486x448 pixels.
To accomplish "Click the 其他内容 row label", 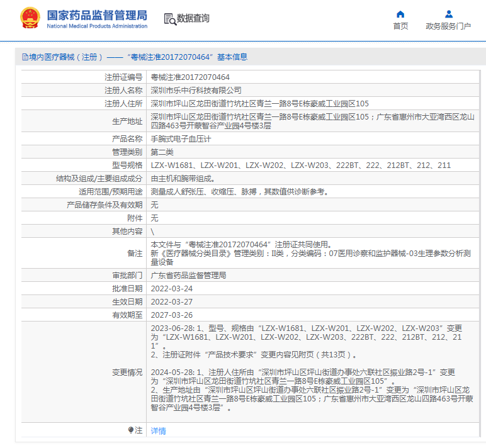I will click(127, 232).
